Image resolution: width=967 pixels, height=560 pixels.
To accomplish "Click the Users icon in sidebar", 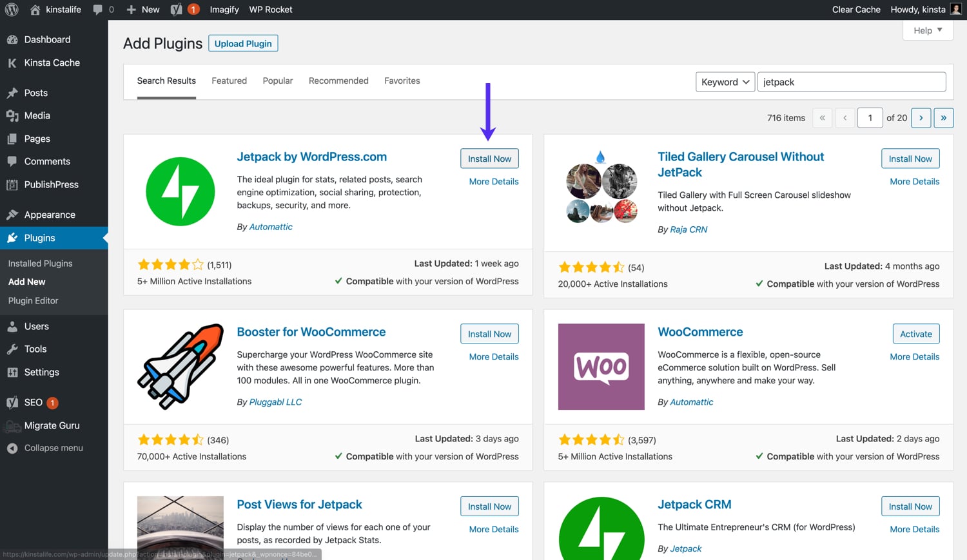I will [x=13, y=326].
